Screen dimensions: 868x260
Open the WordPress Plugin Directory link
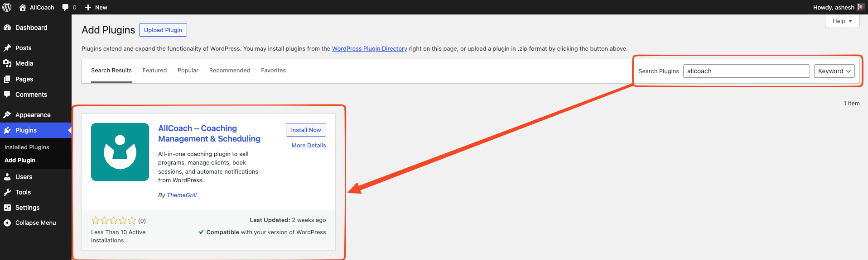pos(370,49)
